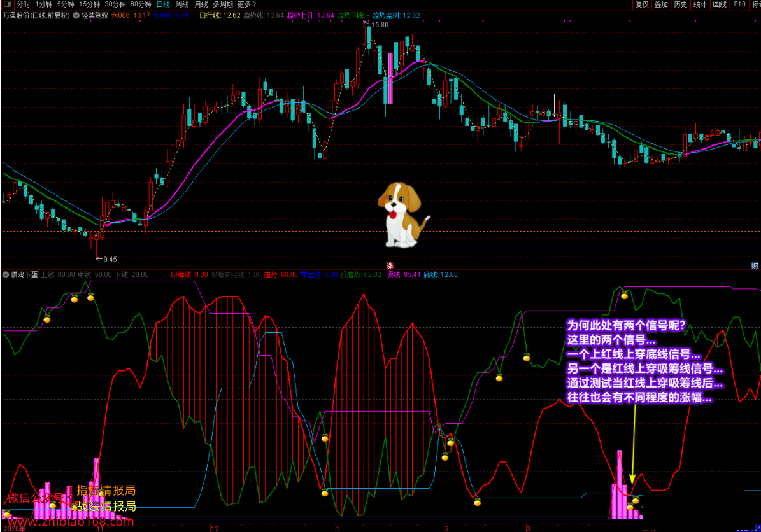The image size is (761, 532).
Task: Switch to 分时 chart period
Action: click(24, 4)
